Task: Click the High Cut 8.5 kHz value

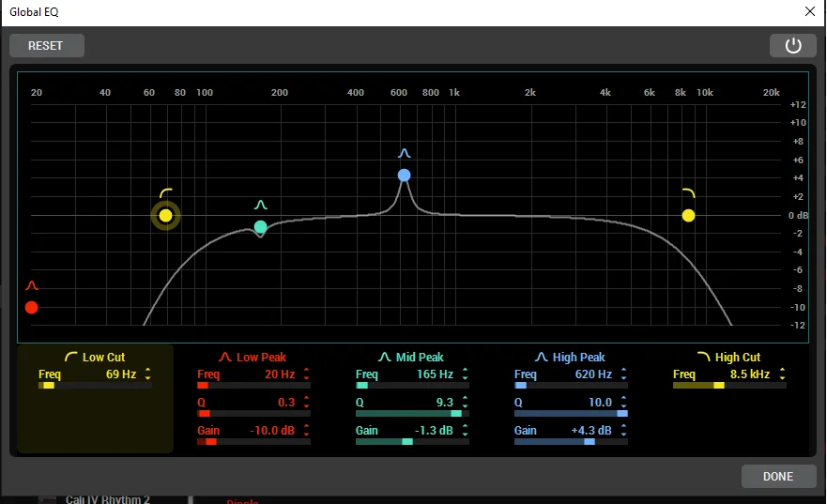Action: (x=750, y=374)
